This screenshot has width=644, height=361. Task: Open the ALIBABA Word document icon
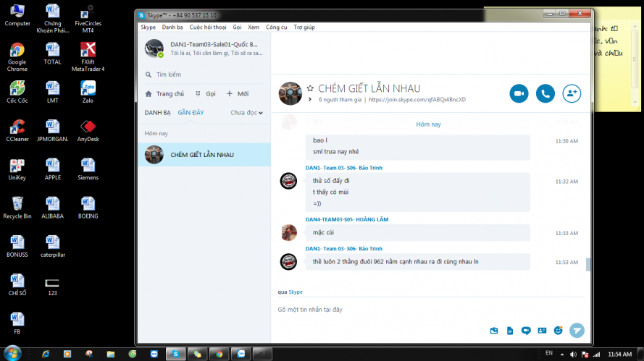tap(53, 208)
